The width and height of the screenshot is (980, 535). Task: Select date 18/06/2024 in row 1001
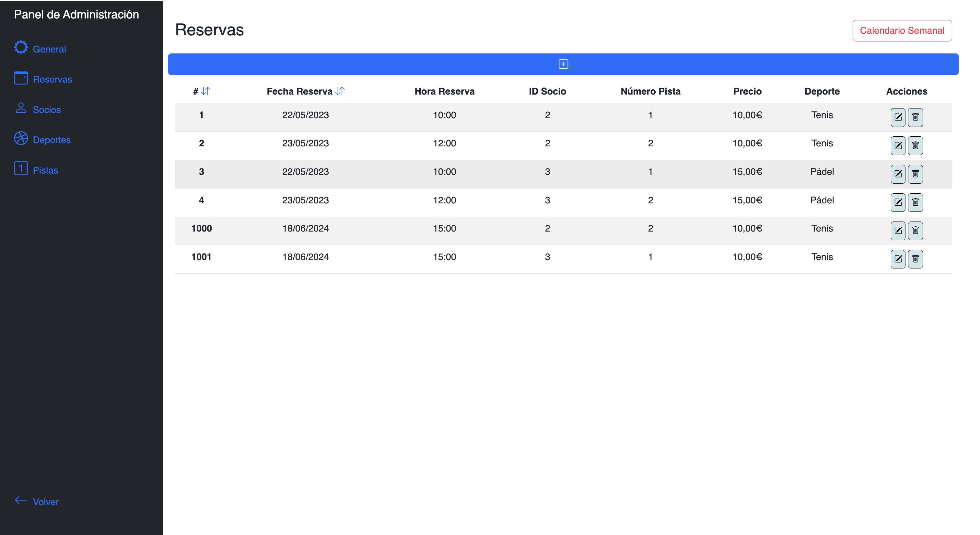(306, 257)
